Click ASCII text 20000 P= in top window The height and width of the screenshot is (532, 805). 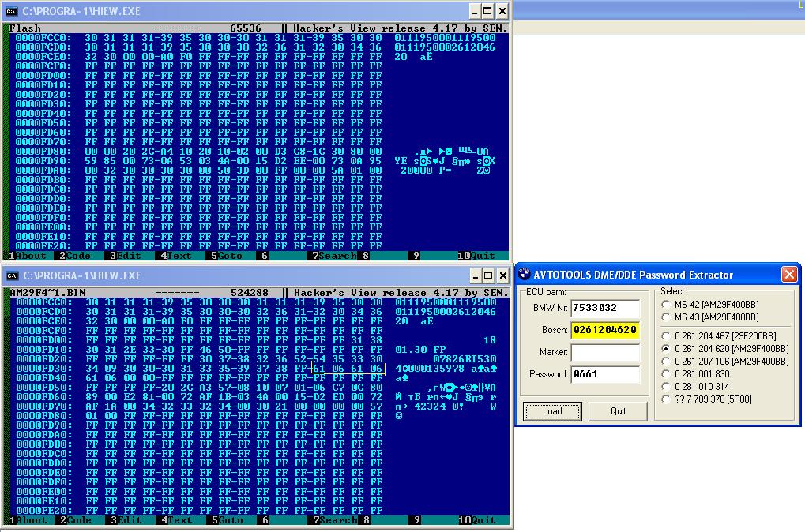coord(426,170)
